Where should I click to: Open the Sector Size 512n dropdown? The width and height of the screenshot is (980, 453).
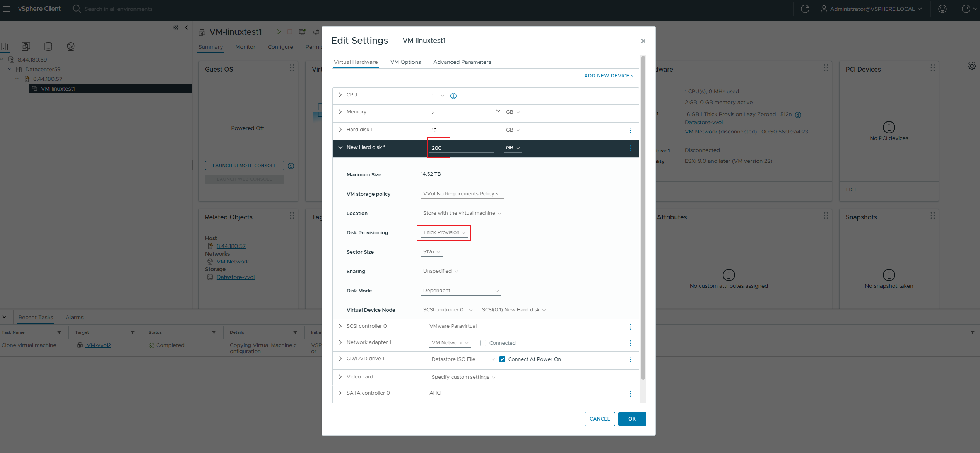click(431, 252)
